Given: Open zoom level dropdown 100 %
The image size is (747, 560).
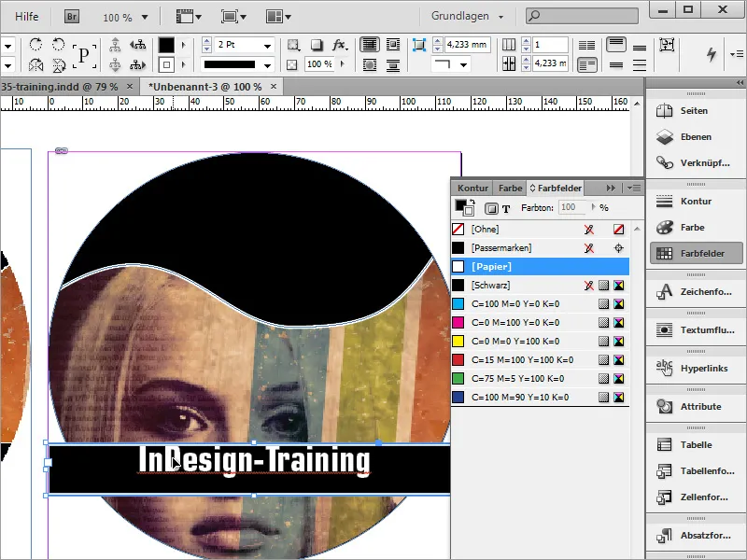Looking at the screenshot, I should click(145, 17).
